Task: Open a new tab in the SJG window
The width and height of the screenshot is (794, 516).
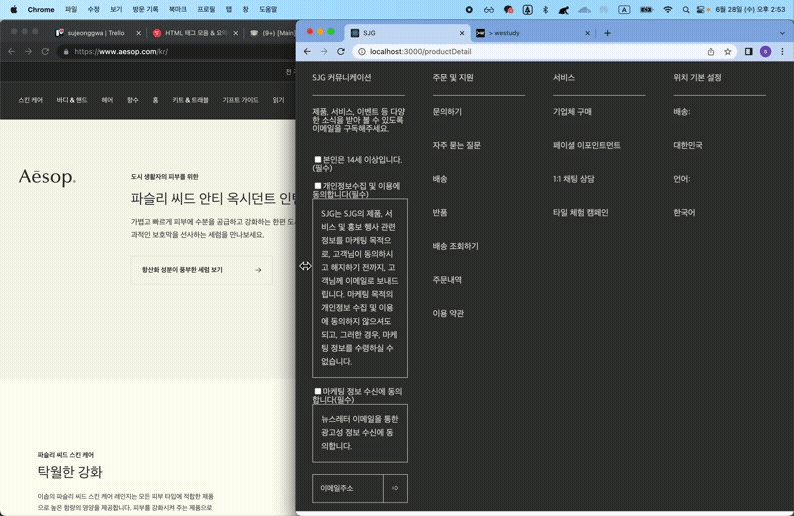Action: tap(607, 33)
